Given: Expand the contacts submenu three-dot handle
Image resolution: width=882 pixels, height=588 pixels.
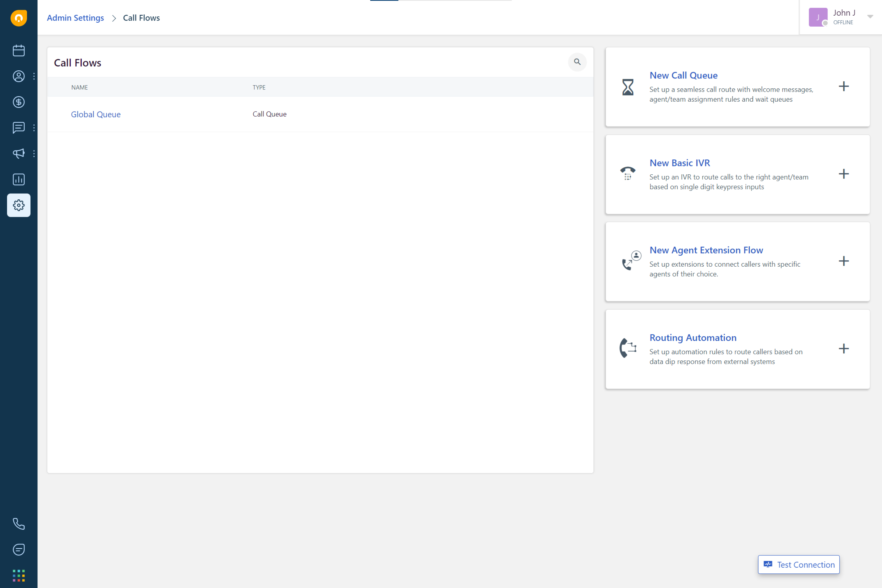Looking at the screenshot, I should tap(34, 76).
